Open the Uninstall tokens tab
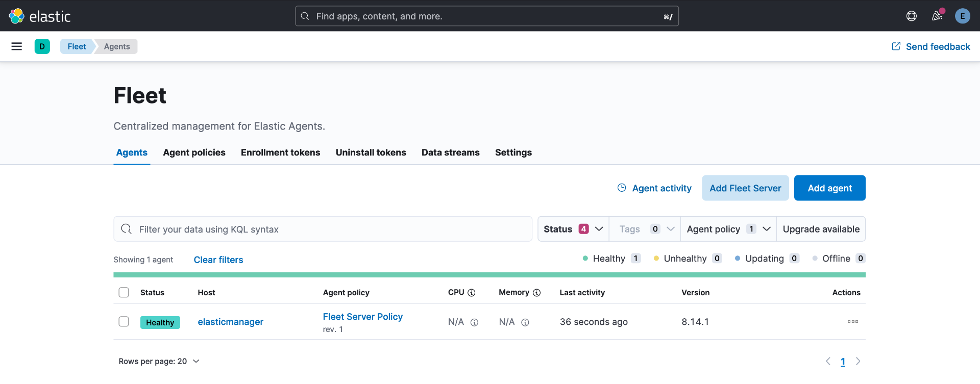Image resolution: width=980 pixels, height=384 pixels. [x=371, y=152]
